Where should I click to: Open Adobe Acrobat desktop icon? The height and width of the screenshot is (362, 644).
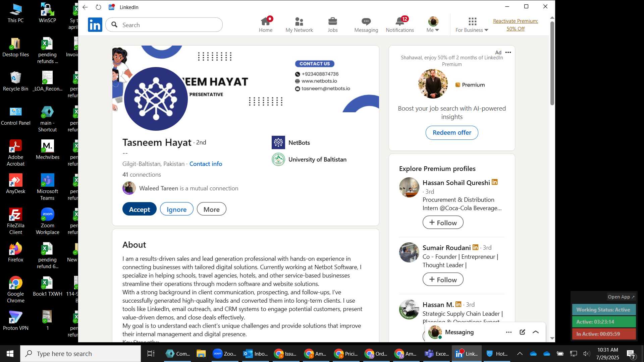pyautogui.click(x=15, y=153)
